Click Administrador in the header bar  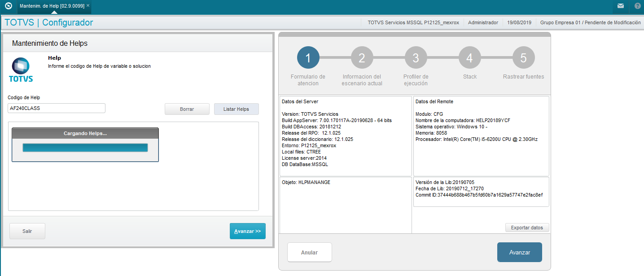point(483,22)
